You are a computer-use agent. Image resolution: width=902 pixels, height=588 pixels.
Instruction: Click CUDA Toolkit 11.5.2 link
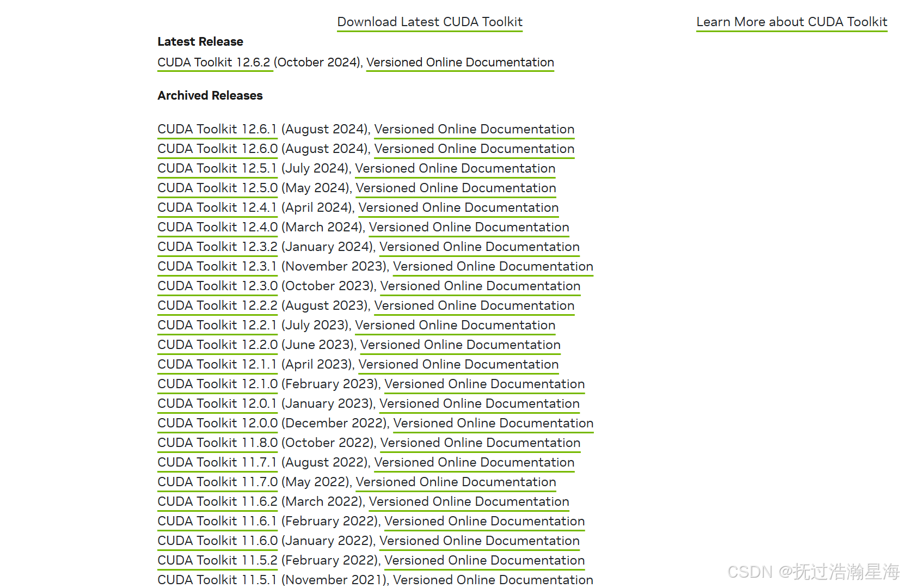click(x=217, y=560)
